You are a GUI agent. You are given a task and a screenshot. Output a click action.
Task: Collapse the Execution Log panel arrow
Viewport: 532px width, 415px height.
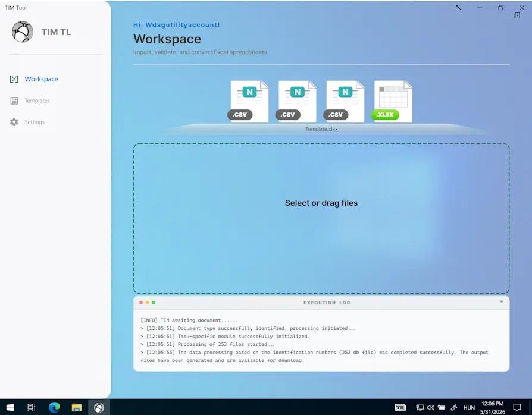pyautogui.click(x=501, y=302)
